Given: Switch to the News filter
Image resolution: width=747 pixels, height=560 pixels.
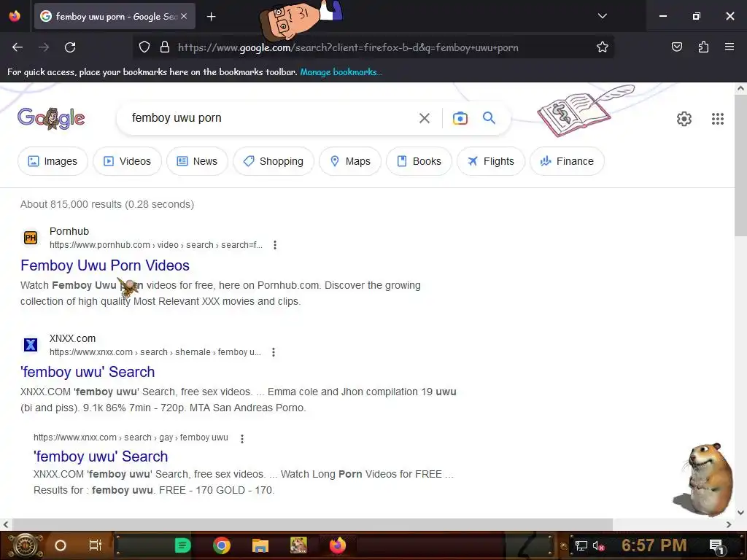Looking at the screenshot, I should point(197,161).
